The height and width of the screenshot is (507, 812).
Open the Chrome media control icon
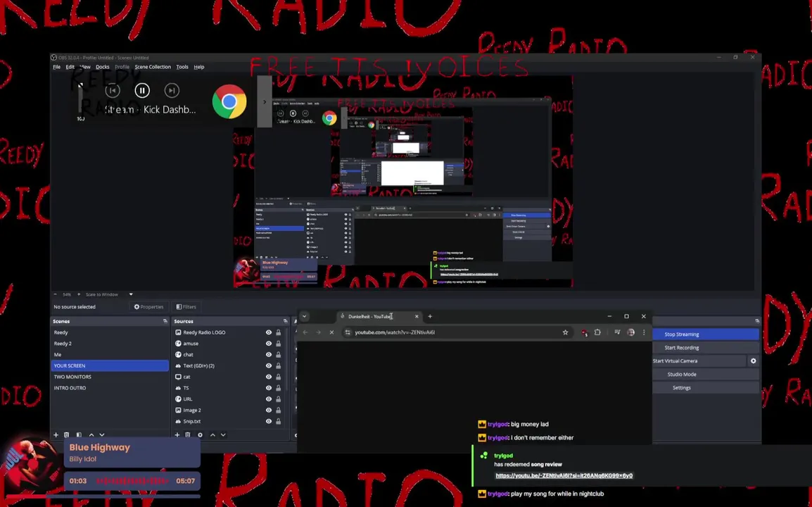[x=617, y=332]
